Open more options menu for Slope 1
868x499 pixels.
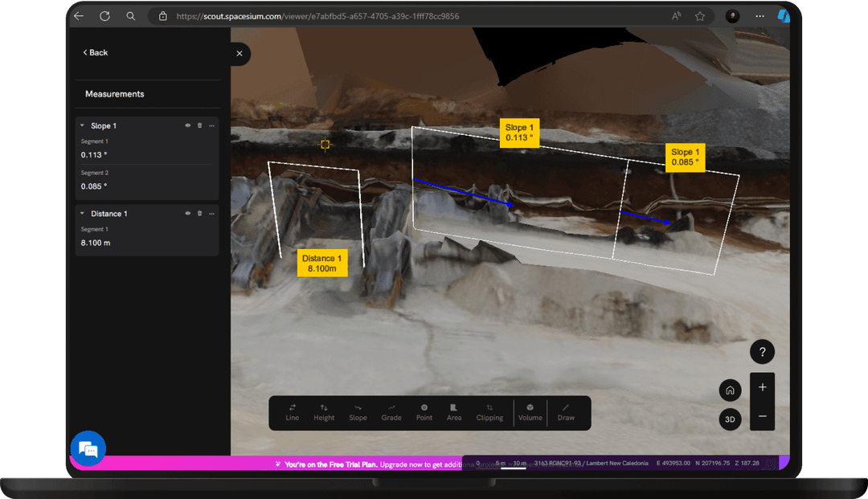click(211, 126)
